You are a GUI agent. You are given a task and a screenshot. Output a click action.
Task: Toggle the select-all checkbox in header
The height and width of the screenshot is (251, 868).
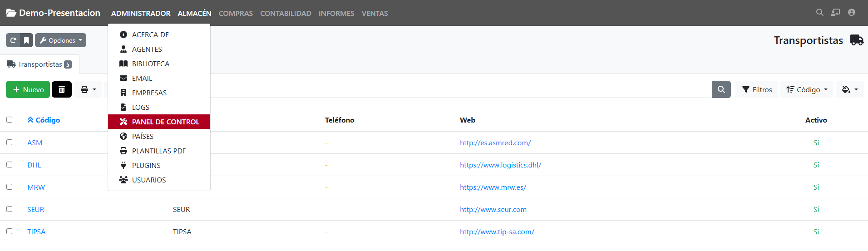[9, 119]
